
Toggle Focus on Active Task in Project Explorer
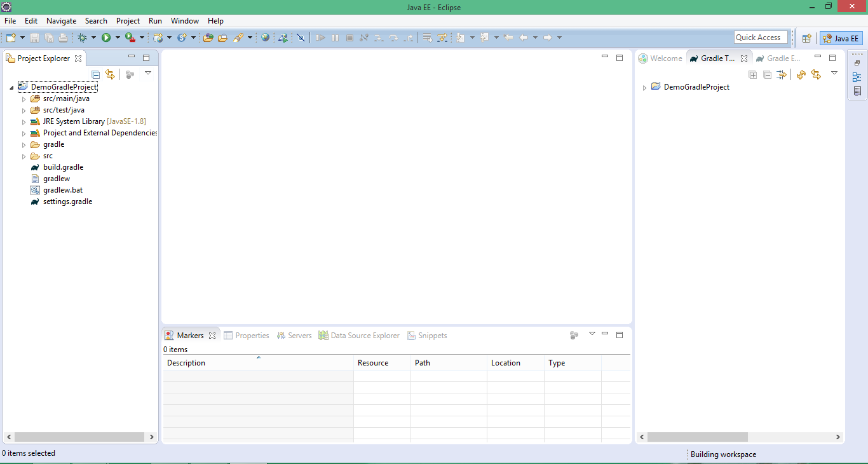tap(130, 74)
